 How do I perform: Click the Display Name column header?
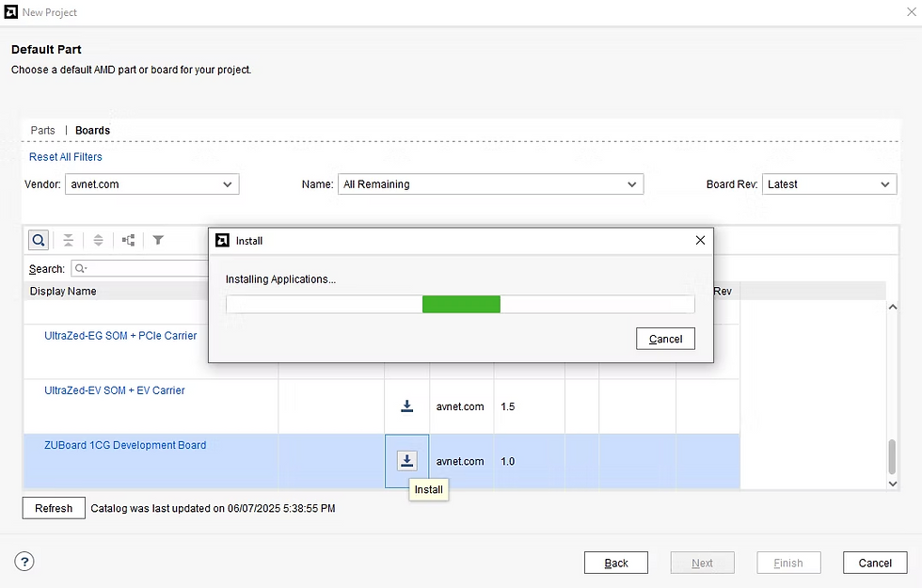click(x=63, y=291)
